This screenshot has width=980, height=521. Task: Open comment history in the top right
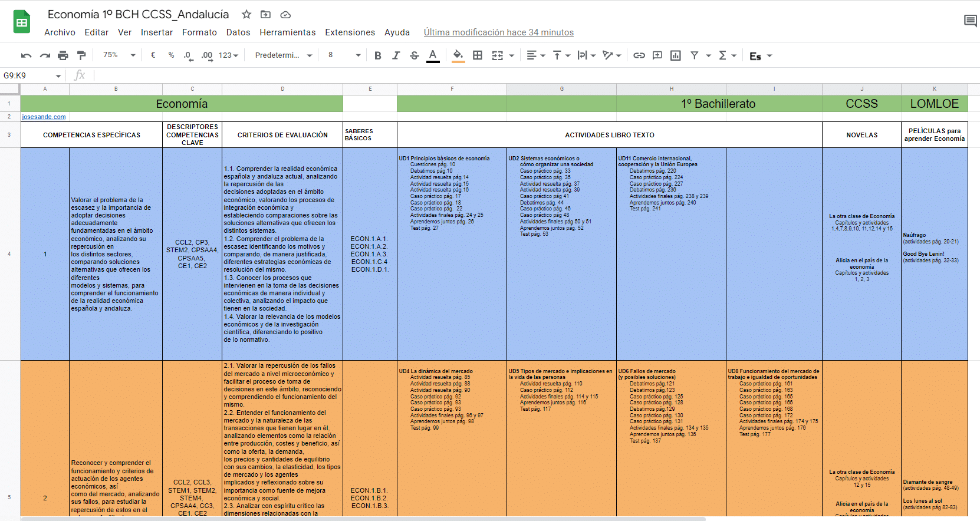click(x=970, y=21)
